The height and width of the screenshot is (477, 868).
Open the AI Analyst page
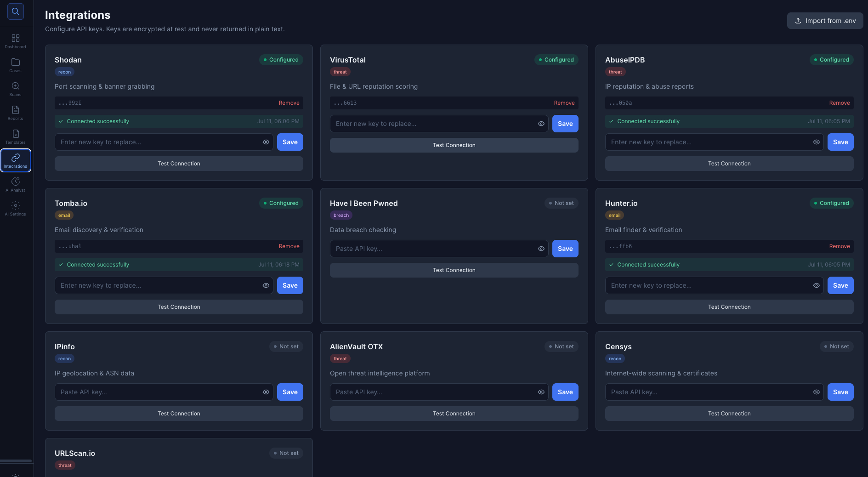(x=16, y=184)
